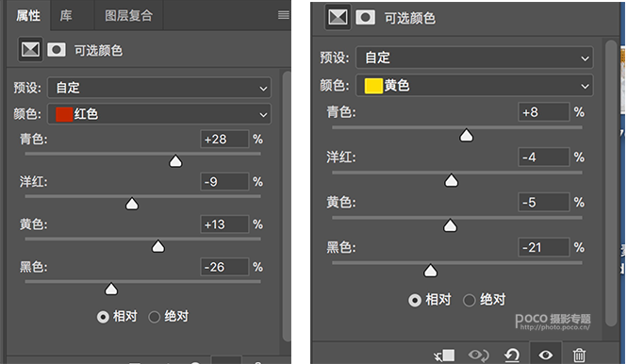Viewport: 627px width, 364px height.
Task: Clip adjustment to layer below icon
Action: (444, 356)
